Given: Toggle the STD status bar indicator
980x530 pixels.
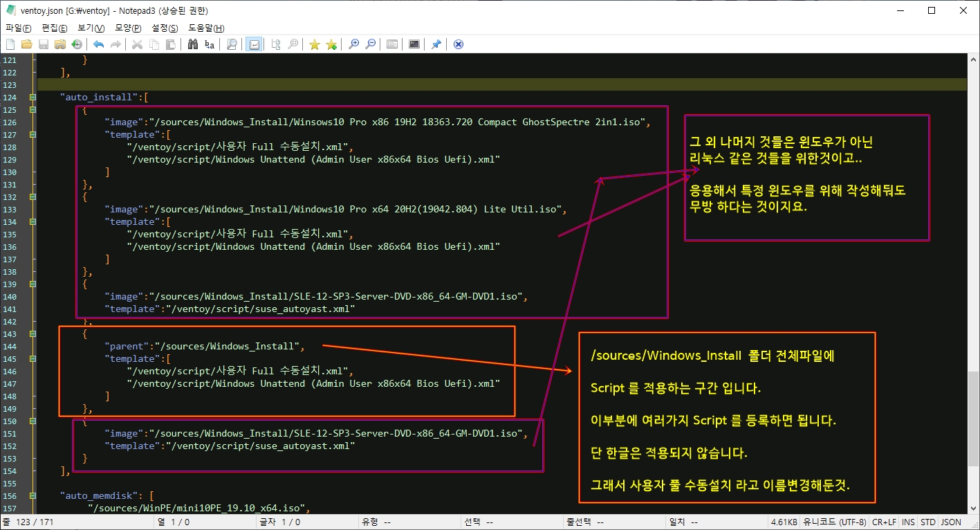Looking at the screenshot, I should pos(928,522).
